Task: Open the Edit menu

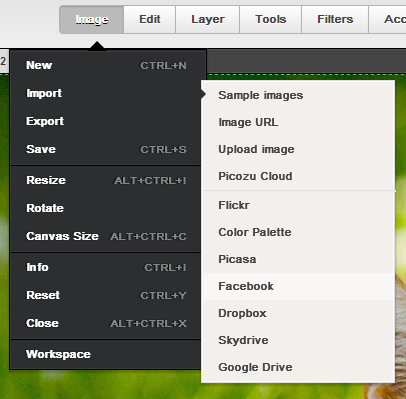Action: coord(150,19)
